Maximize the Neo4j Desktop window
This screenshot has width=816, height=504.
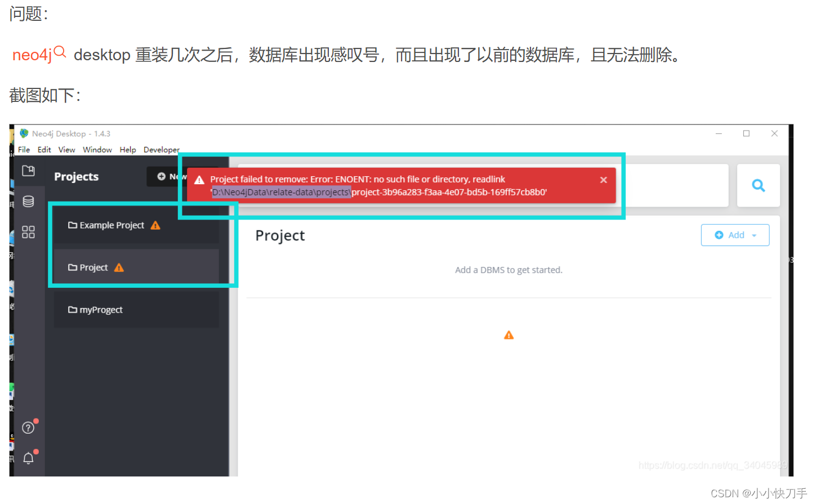pyautogui.click(x=746, y=133)
